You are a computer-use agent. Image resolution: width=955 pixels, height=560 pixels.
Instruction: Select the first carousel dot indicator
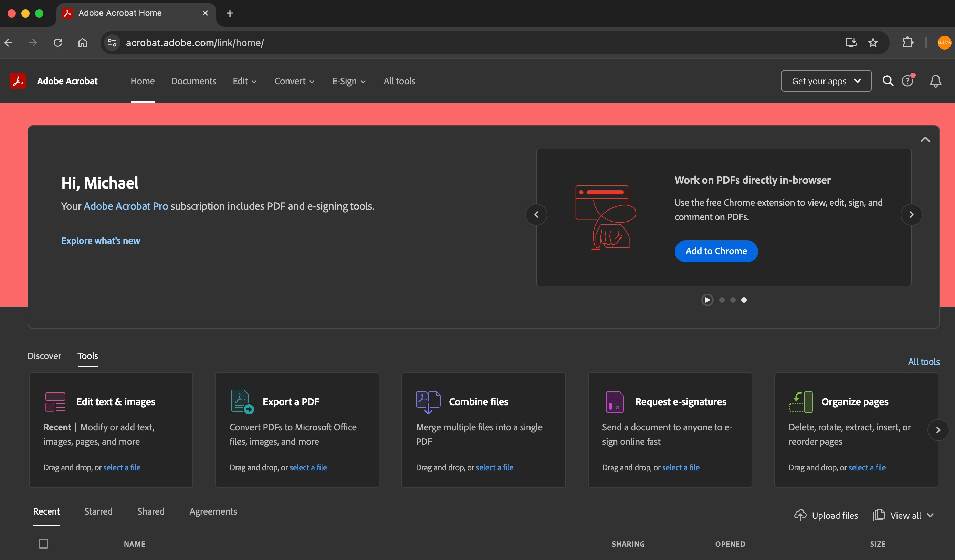click(x=722, y=300)
